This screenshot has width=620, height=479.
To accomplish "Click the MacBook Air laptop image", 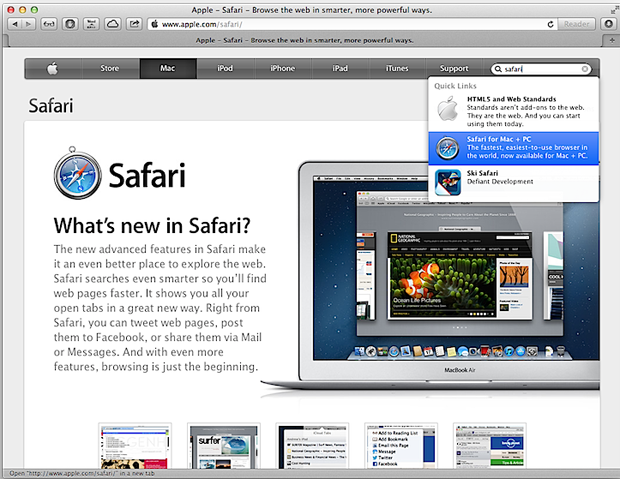I will (x=431, y=277).
